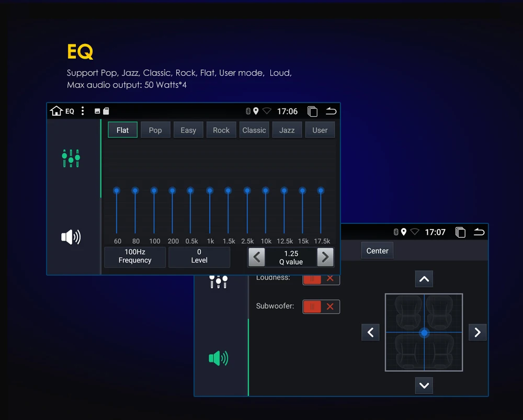
Task: Click the recent apps icon next to 17:07
Action: pos(460,232)
